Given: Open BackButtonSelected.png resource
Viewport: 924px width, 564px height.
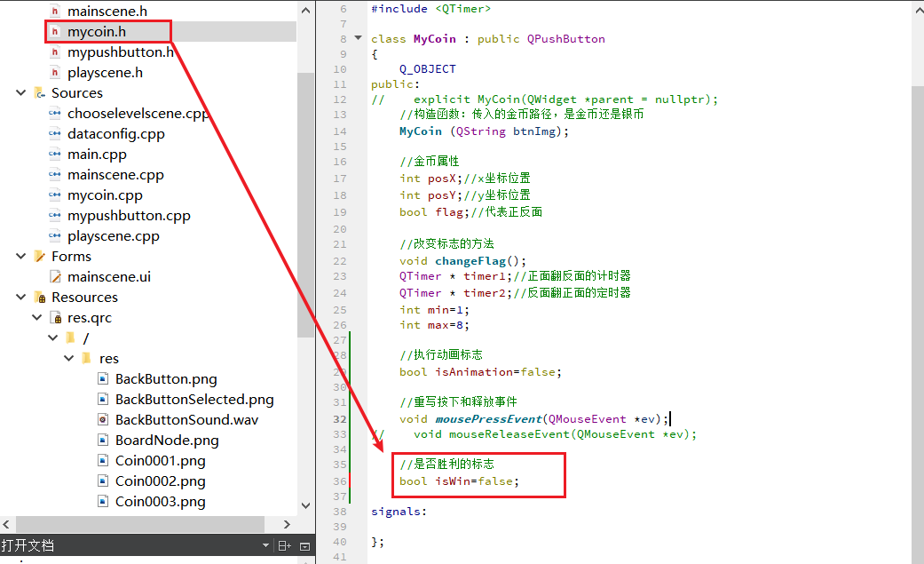Looking at the screenshot, I should [x=194, y=400].
